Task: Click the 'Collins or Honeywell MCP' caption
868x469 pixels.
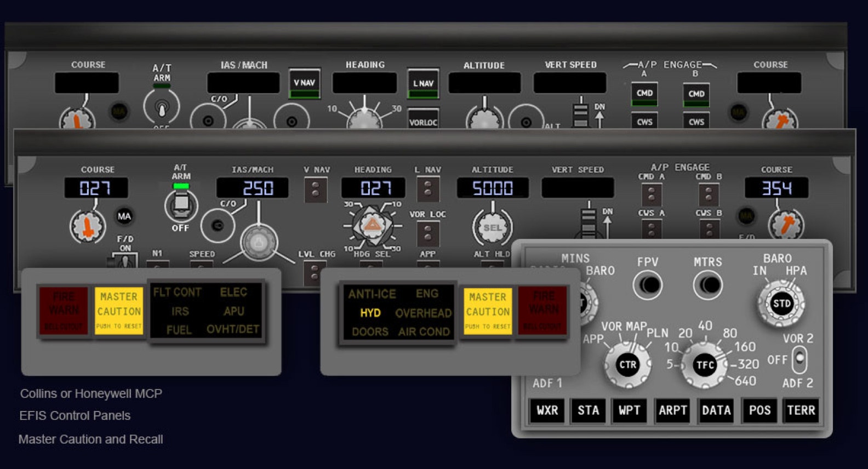Action: tap(91, 393)
